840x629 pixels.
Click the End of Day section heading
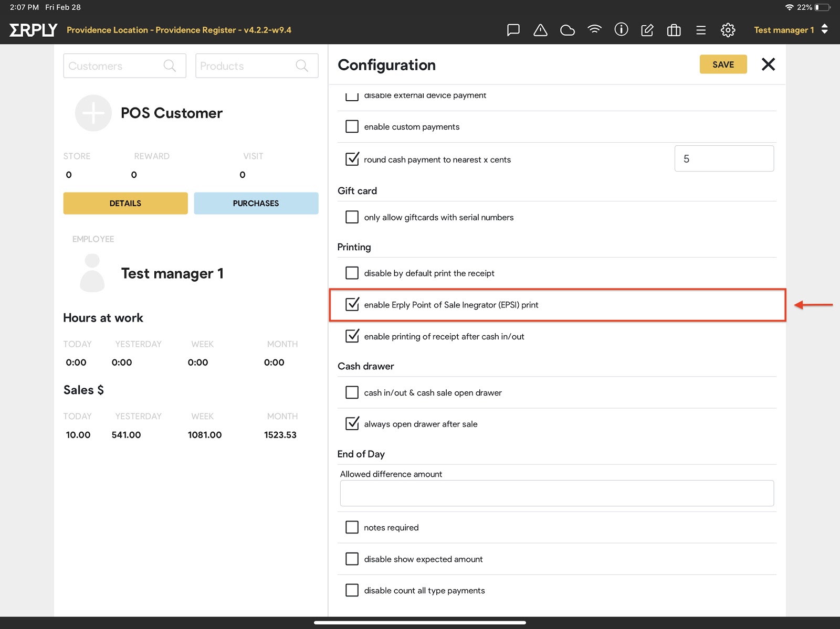point(361,454)
